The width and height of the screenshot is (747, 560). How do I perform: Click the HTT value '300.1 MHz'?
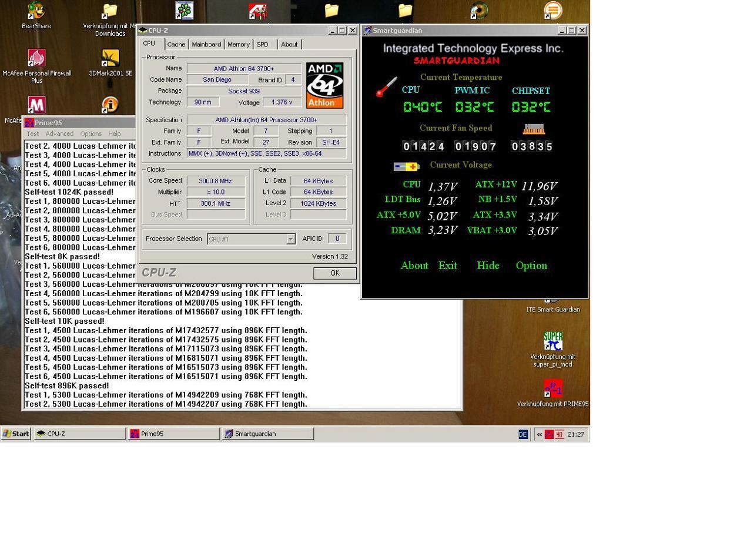(x=216, y=203)
